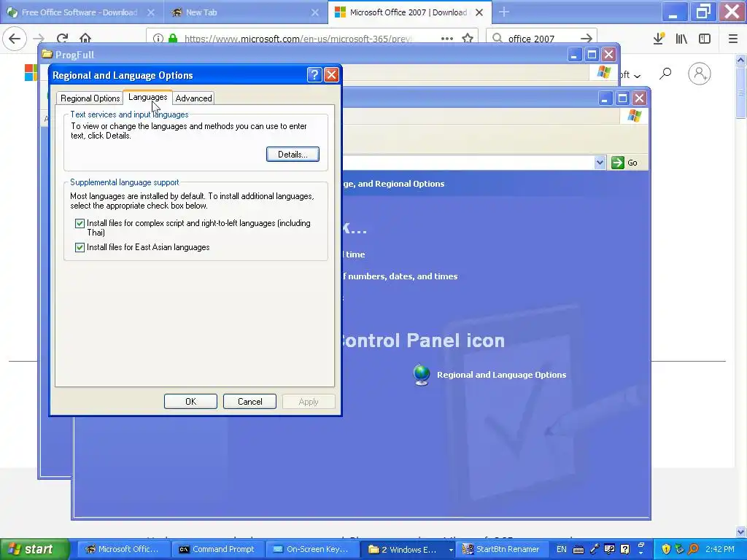
Task: Switch to New Tab browser tab
Action: tap(247, 12)
